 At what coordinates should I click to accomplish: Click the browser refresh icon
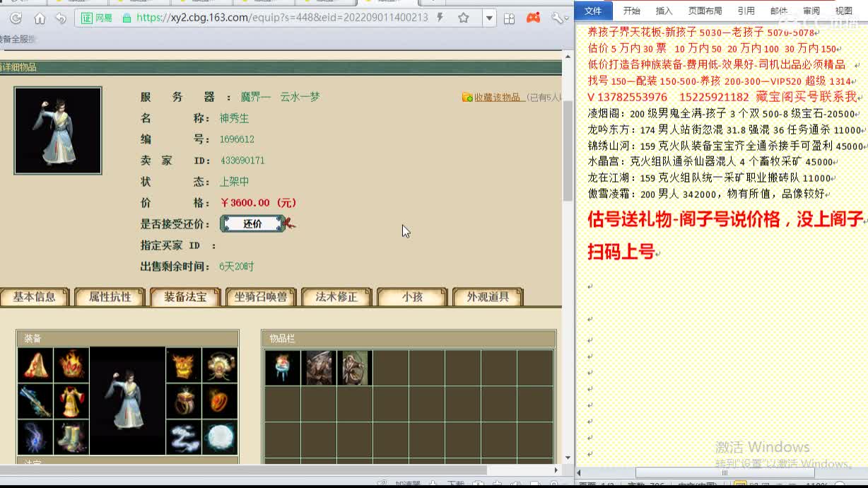(16, 18)
